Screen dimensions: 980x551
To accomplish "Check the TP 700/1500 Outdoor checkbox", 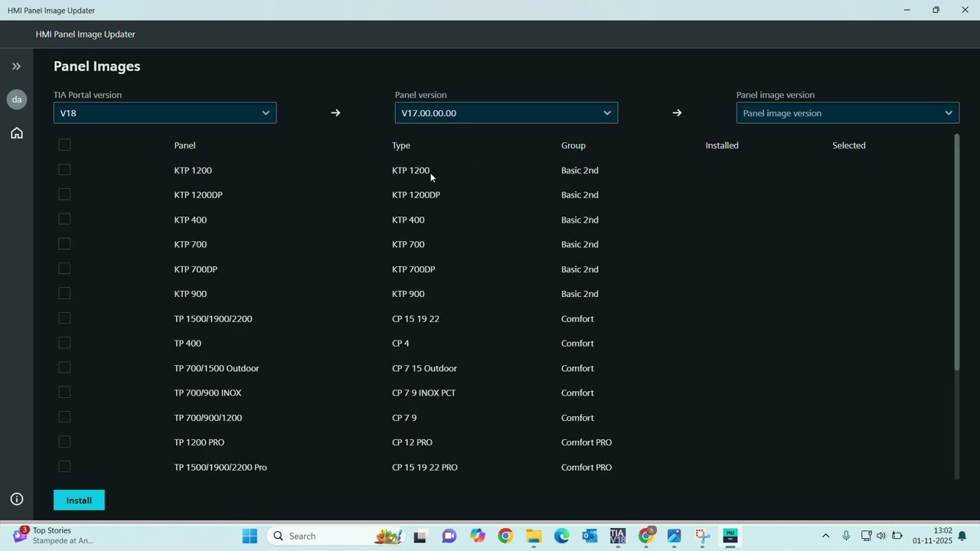I will (64, 367).
